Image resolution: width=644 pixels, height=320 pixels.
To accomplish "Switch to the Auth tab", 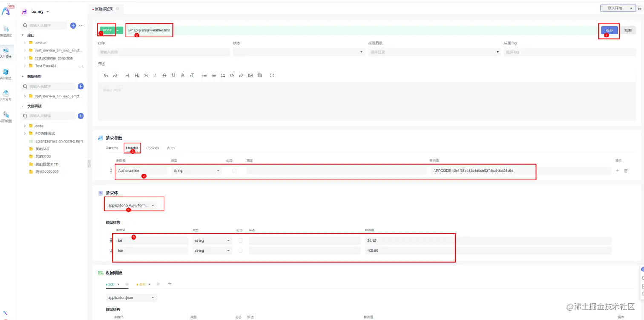I will 171,148.
